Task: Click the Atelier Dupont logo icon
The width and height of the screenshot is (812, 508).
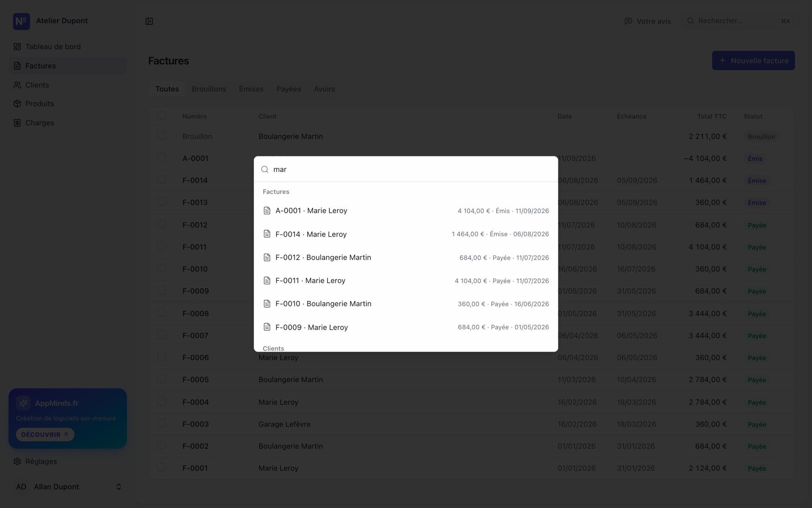Action: point(21,21)
